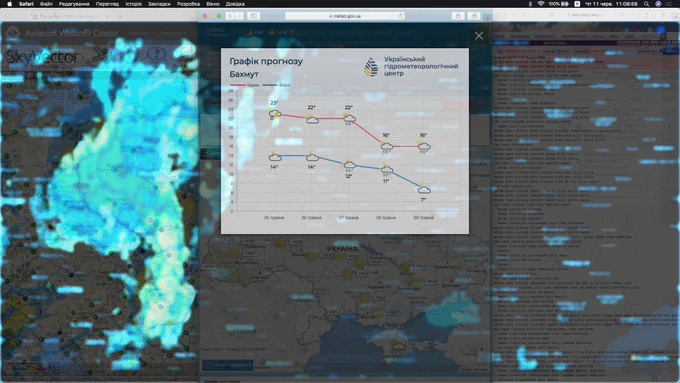Expand the third chevron dropdown behind the popup
Screen dimensions: 680x383
481,103
